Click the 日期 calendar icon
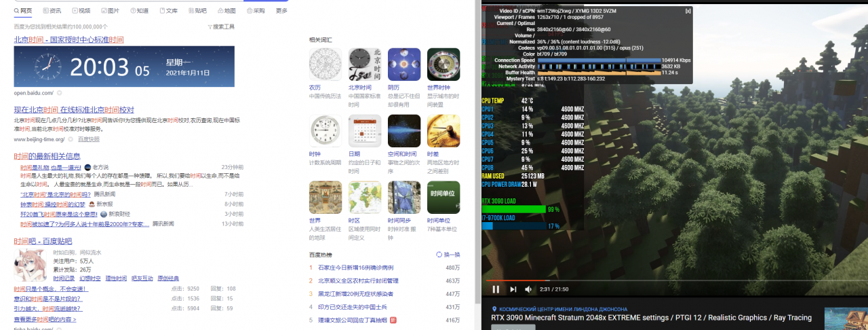This screenshot has width=868, height=330. 365,131
